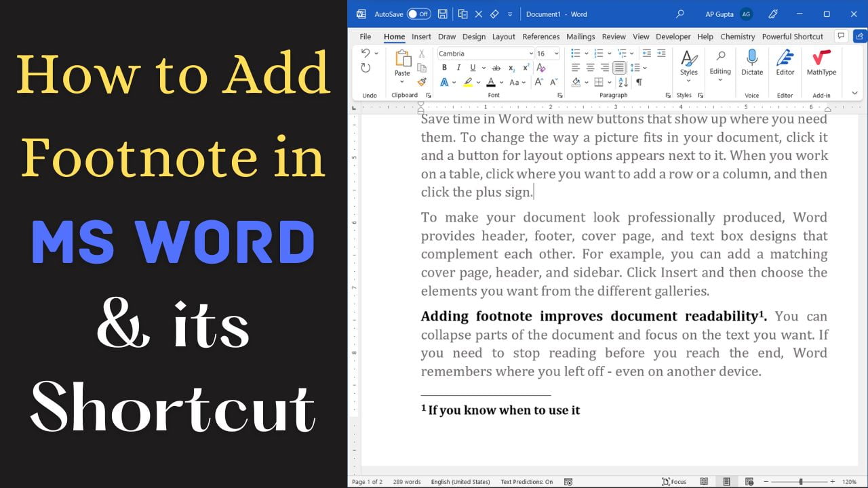Apply Subscript to selected text
The width and height of the screenshot is (868, 488).
tap(511, 68)
